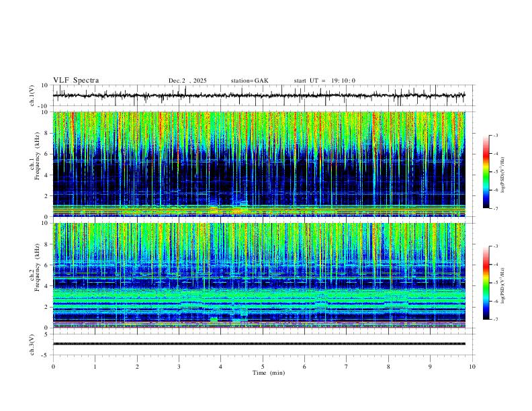Click time axis tick label "7"
This screenshot has width=532, height=411.
pyautogui.click(x=347, y=367)
